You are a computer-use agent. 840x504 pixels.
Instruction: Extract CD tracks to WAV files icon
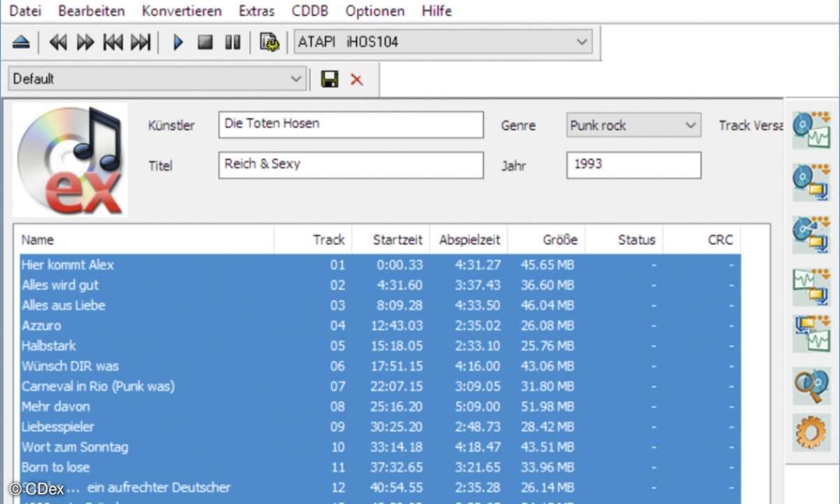[x=811, y=129]
